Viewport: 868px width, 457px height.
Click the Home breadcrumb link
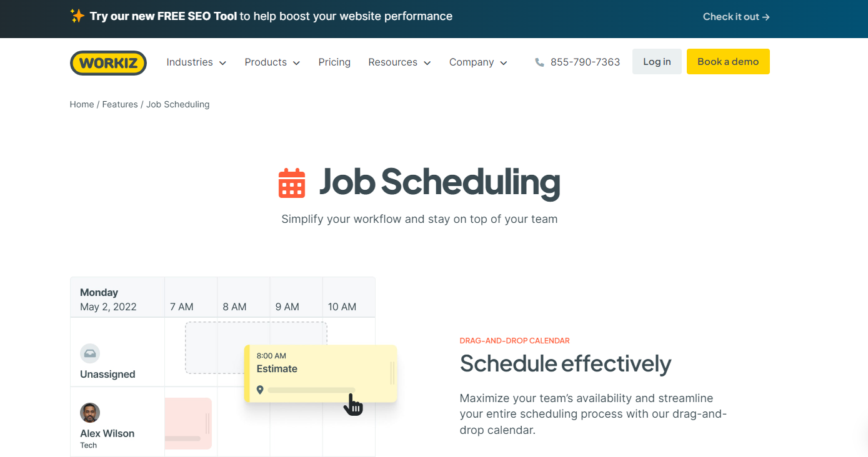click(81, 104)
